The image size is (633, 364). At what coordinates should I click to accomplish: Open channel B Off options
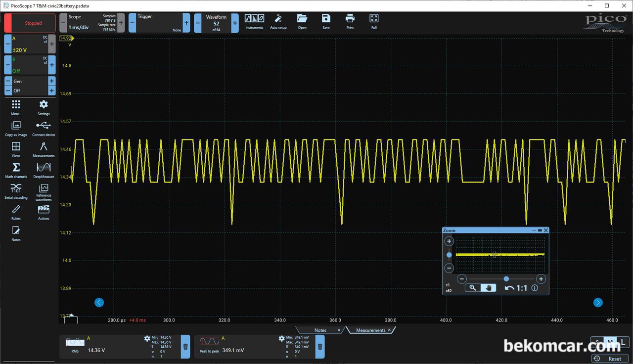pos(30,65)
